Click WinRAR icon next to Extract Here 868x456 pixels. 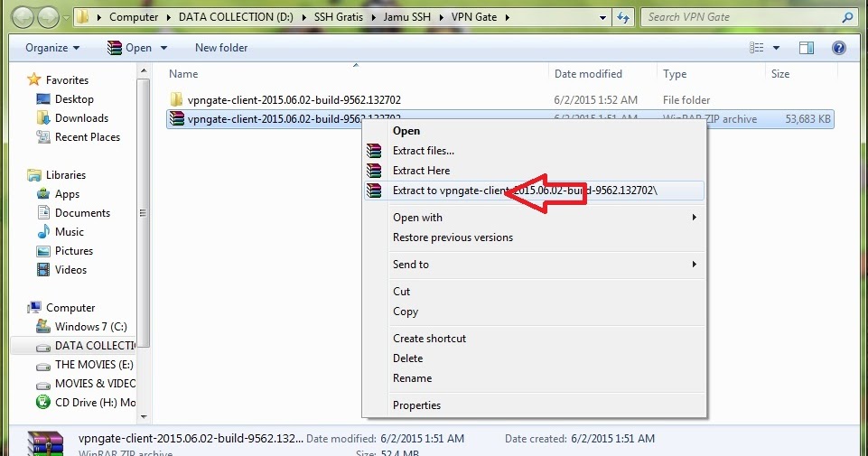[374, 171]
